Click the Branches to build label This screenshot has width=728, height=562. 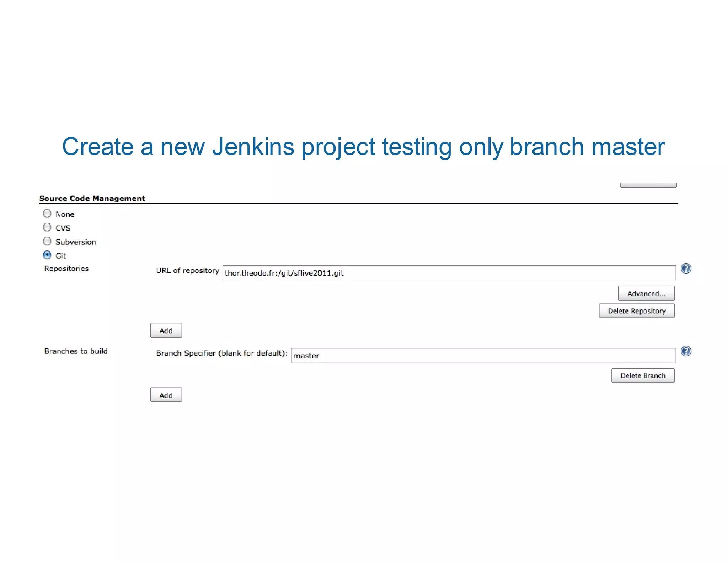click(76, 351)
